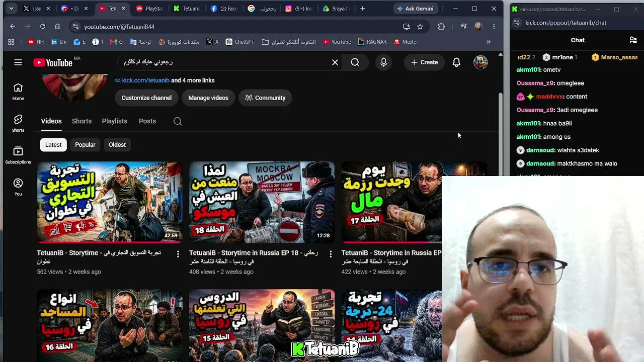Clear the YouTube search box text
This screenshot has width=644, height=362.
click(335, 62)
